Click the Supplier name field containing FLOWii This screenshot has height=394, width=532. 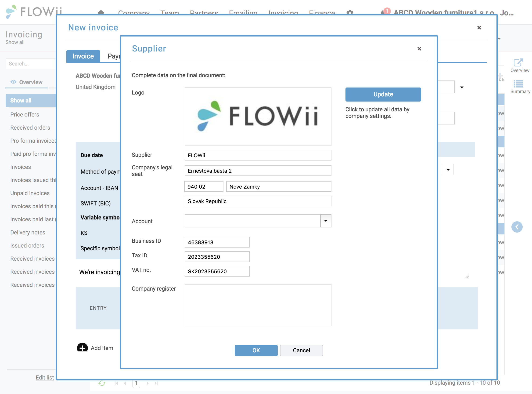click(258, 155)
